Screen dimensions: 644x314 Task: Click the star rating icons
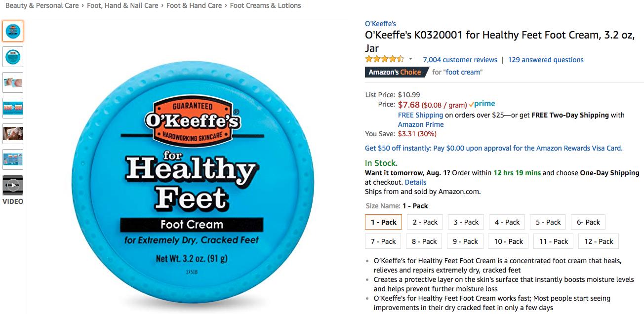[x=384, y=59]
